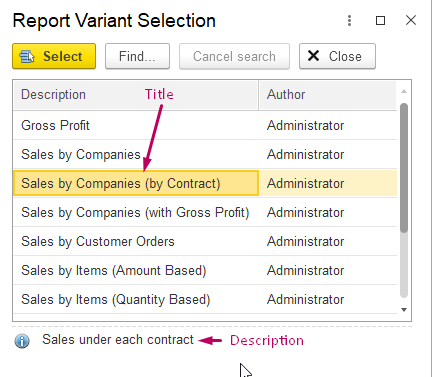
Task: Pick the Sales by Customer Orders variant
Action: 205,241
